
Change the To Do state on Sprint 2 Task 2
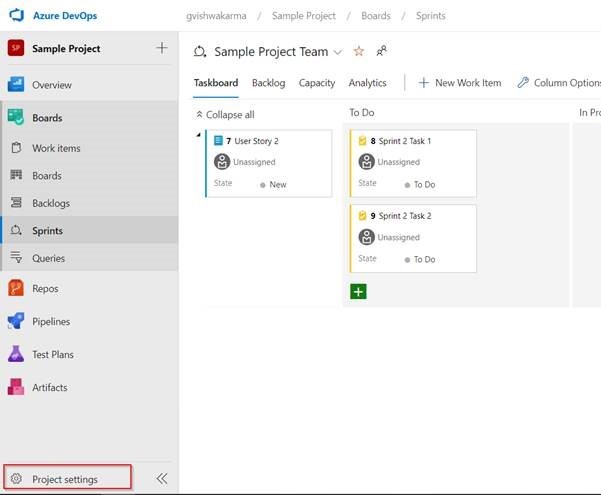420,259
